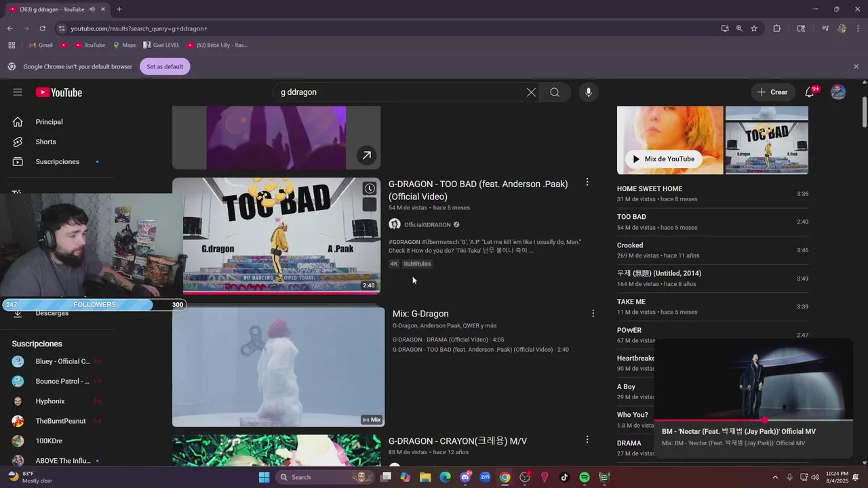Open Chrome apps grid in bookmarks bar
868x488 pixels.
[x=12, y=45]
